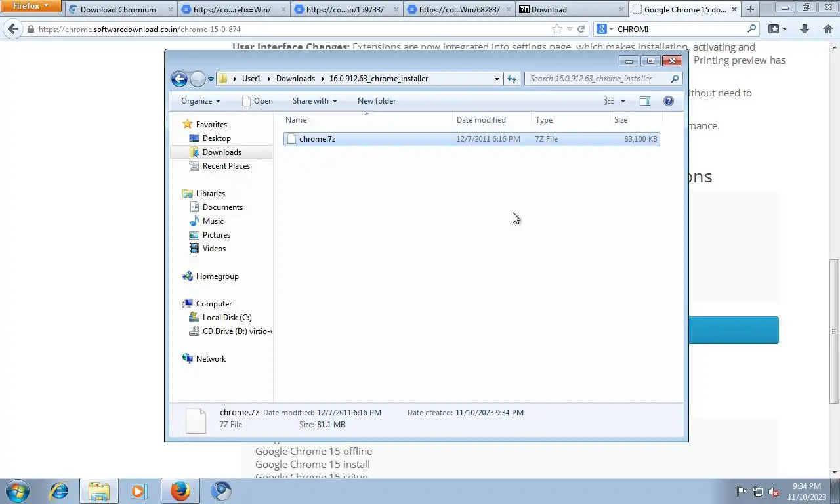Open the Share with menu
Image resolution: width=840 pixels, height=504 pixels.
[314, 101]
